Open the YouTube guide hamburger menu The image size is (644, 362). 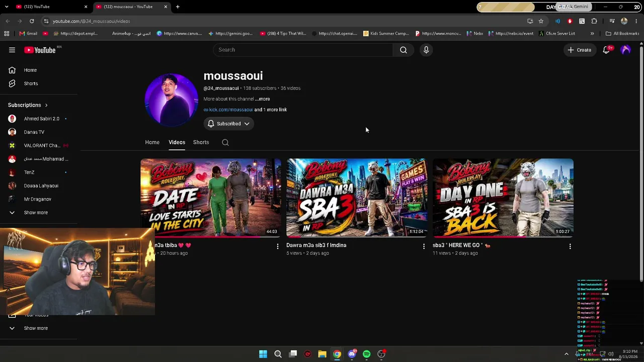coord(12,50)
